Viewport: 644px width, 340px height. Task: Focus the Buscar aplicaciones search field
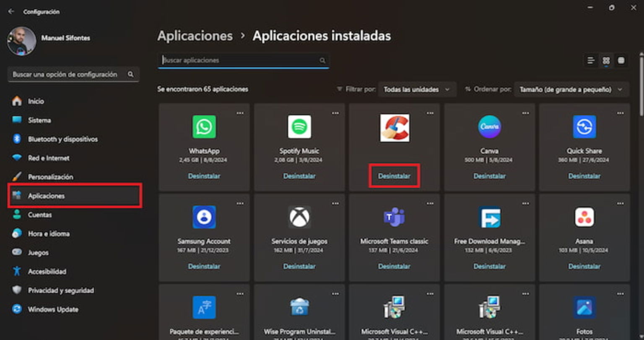(x=244, y=60)
